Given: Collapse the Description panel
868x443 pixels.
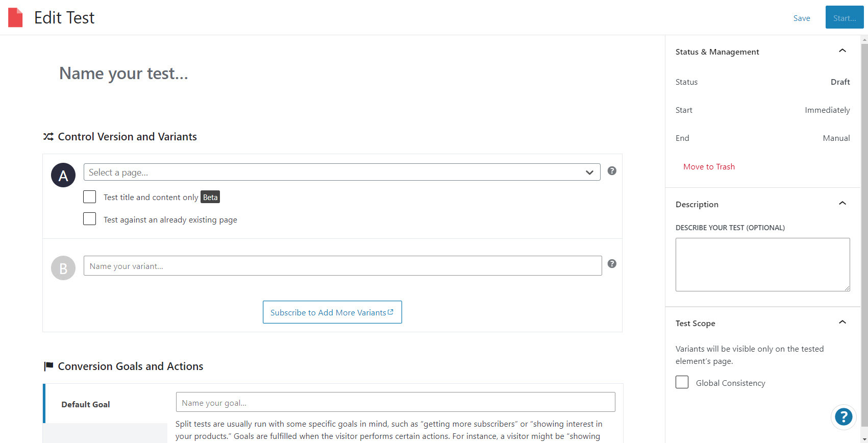Looking at the screenshot, I should click(x=842, y=203).
